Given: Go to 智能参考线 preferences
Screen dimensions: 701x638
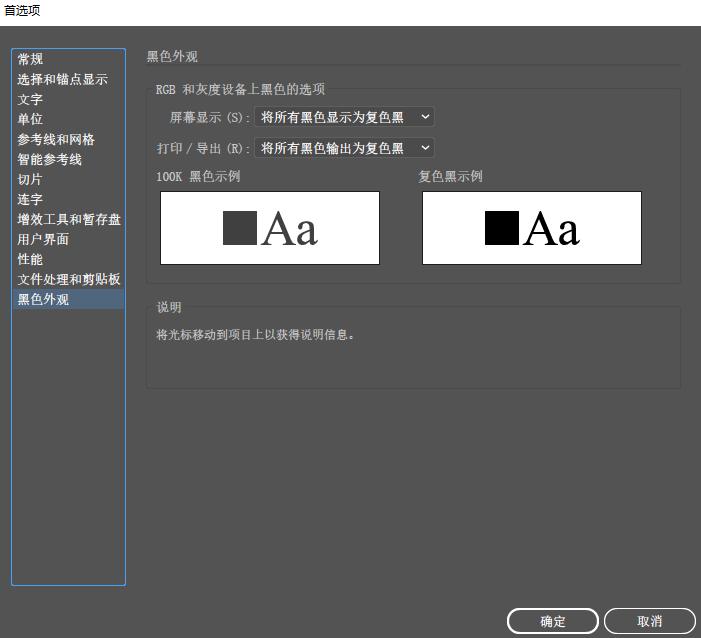Looking at the screenshot, I should [50, 159].
